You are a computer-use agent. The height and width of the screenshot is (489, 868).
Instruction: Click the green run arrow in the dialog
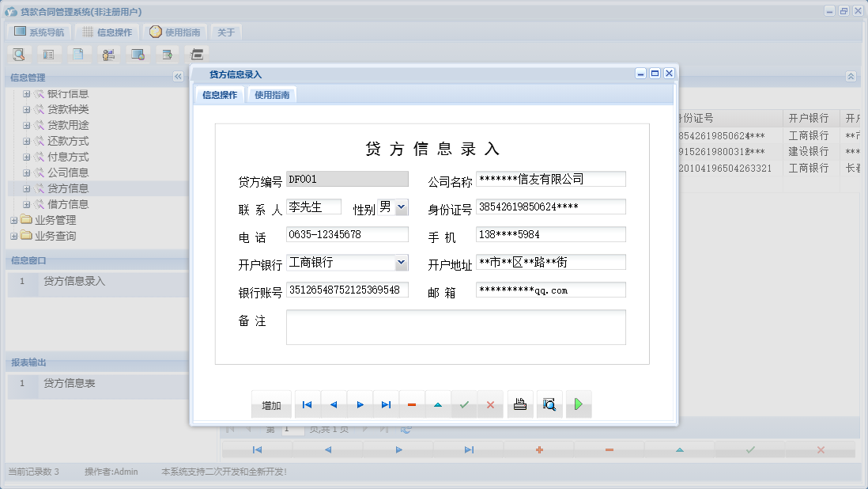[579, 404]
